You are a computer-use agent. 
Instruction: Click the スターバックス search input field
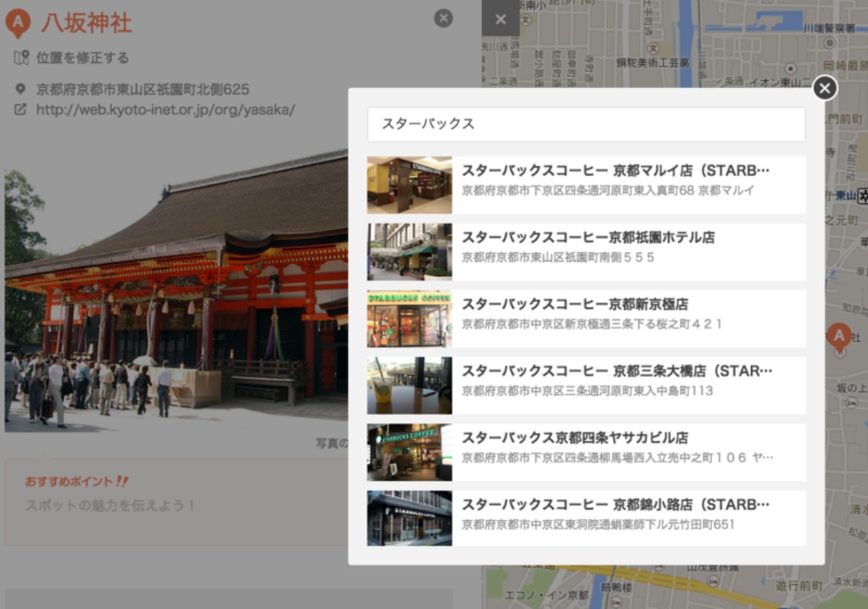click(x=586, y=124)
